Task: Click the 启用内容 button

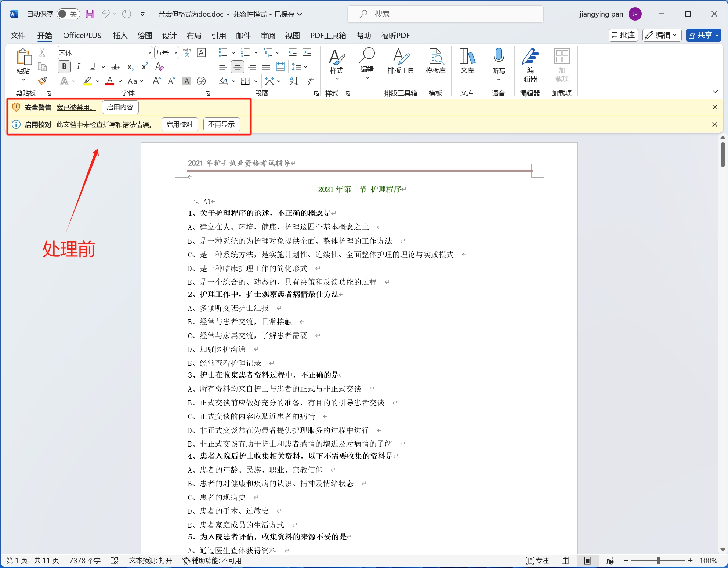Action: pos(120,107)
